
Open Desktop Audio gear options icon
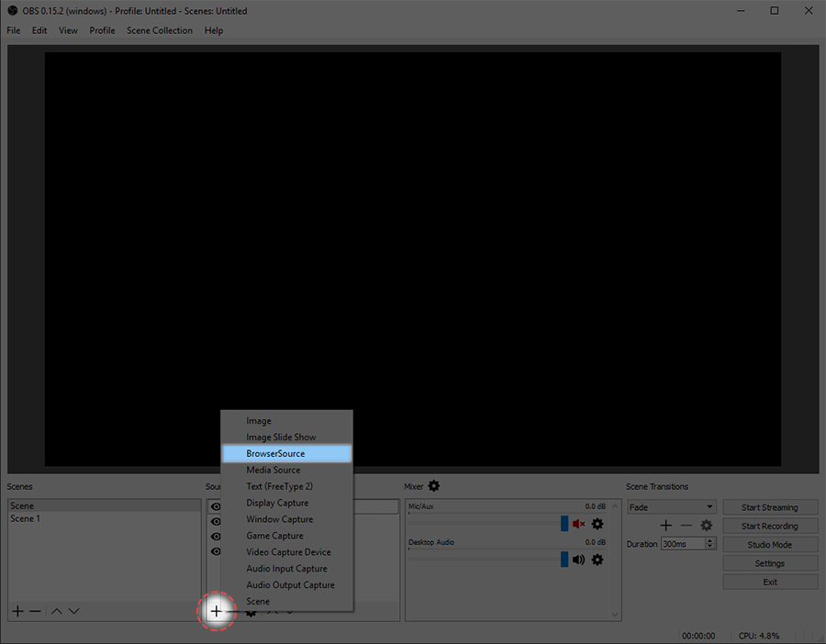click(x=597, y=560)
